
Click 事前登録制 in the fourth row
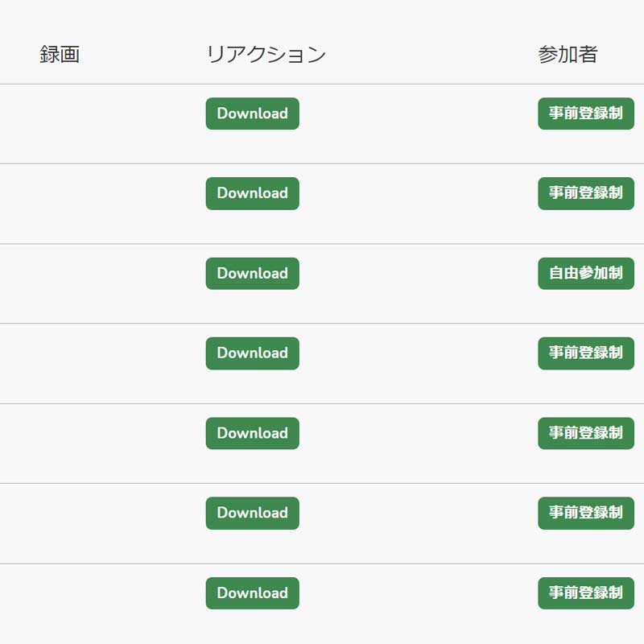coord(585,353)
